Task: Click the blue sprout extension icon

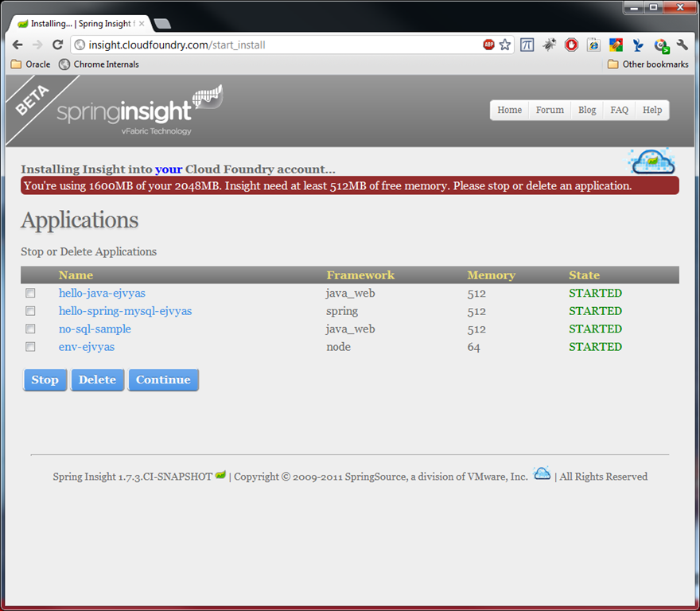Action: click(638, 45)
